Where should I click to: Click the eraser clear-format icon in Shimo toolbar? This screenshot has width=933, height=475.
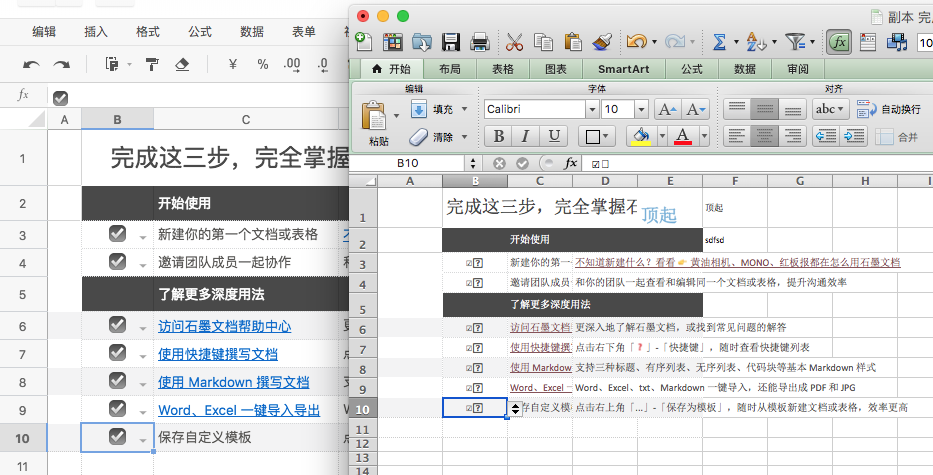(181, 64)
